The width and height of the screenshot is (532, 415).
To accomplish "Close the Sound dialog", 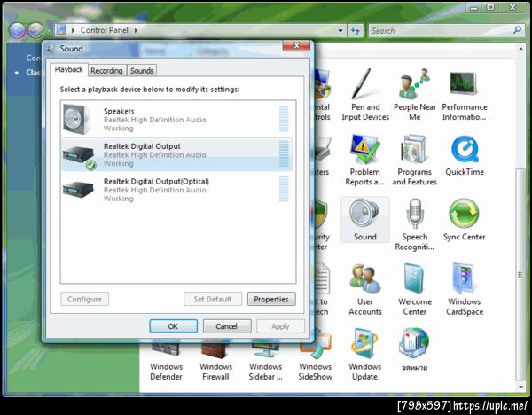I will pyautogui.click(x=296, y=45).
